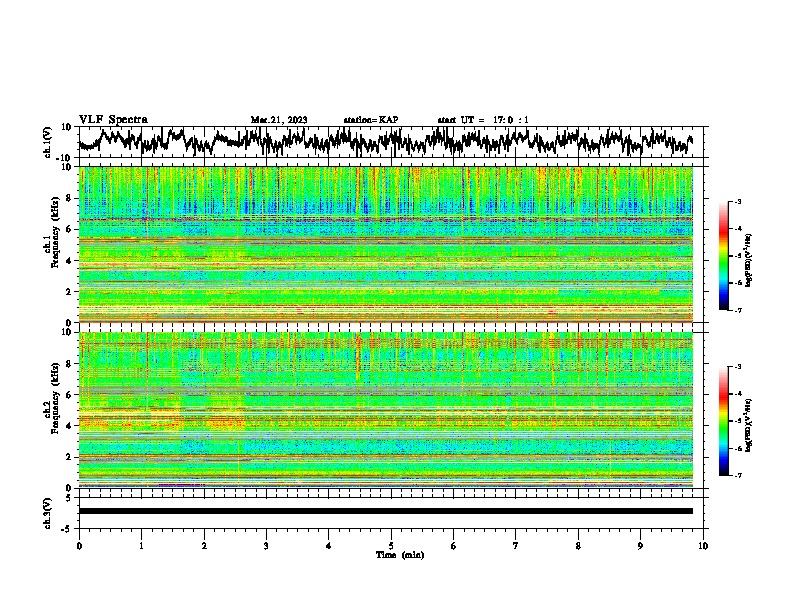This screenshot has height=612, width=792.
Task: Click the time axis tick label "3"
Action: coord(266,546)
